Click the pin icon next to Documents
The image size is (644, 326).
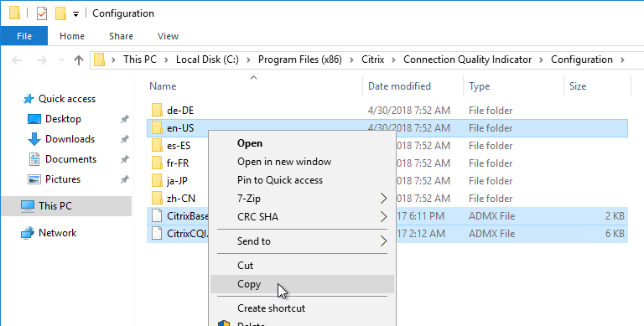coord(124,159)
